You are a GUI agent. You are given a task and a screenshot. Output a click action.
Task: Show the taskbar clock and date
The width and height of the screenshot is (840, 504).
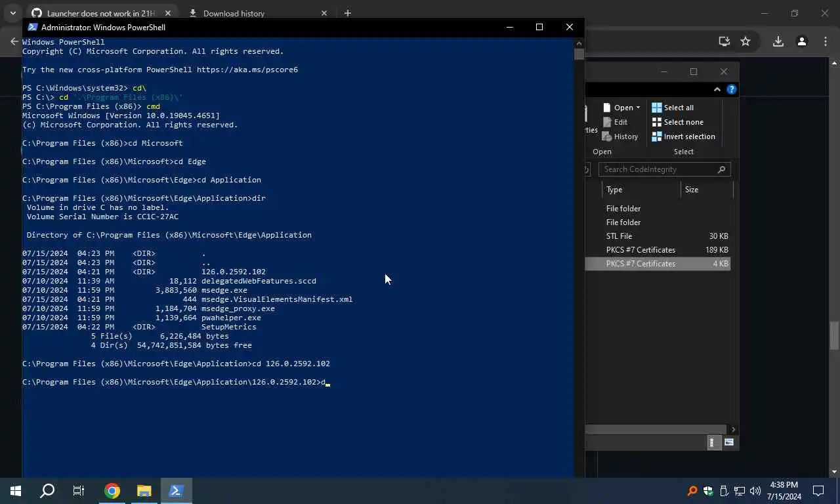784,491
